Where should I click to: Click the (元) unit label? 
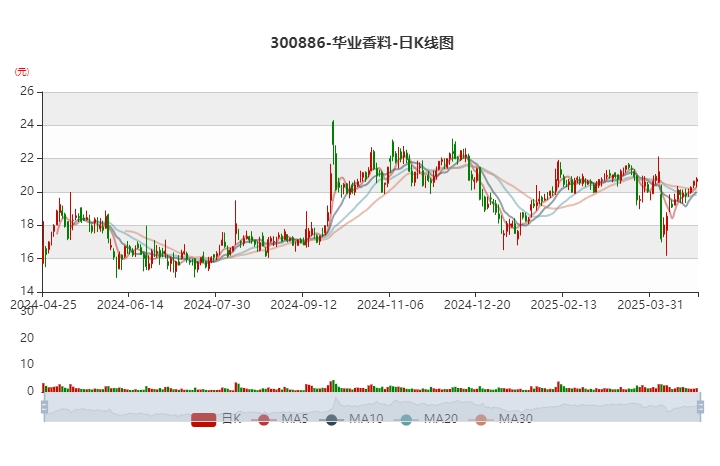click(22, 72)
